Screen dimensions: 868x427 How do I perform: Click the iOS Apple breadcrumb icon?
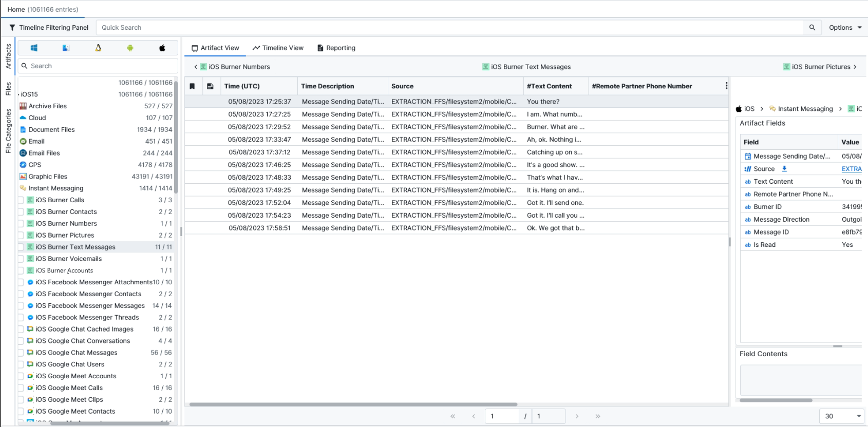[x=739, y=109]
